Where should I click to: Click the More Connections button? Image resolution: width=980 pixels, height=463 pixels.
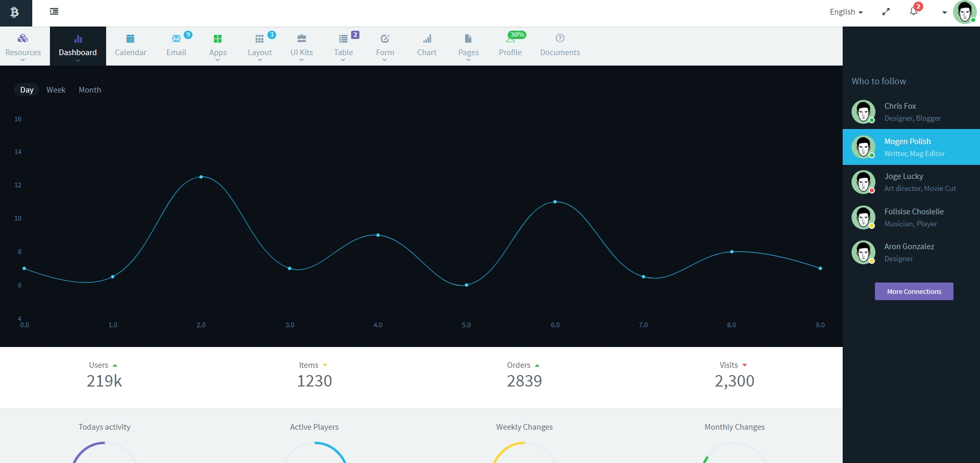point(914,291)
